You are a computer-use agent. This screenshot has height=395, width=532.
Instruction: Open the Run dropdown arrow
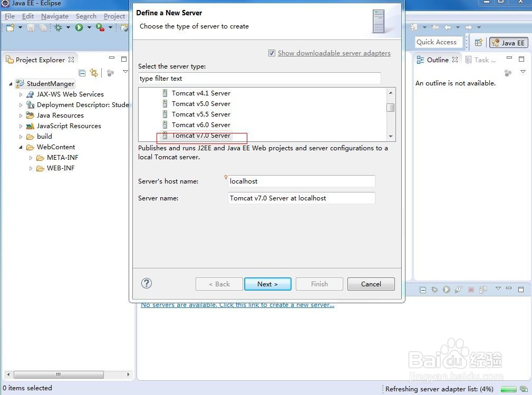point(89,27)
